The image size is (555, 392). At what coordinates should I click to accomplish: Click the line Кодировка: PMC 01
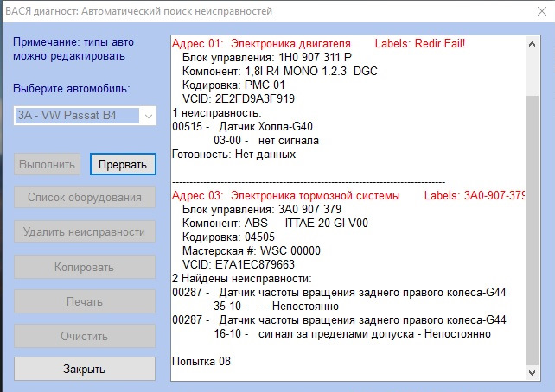click(233, 85)
